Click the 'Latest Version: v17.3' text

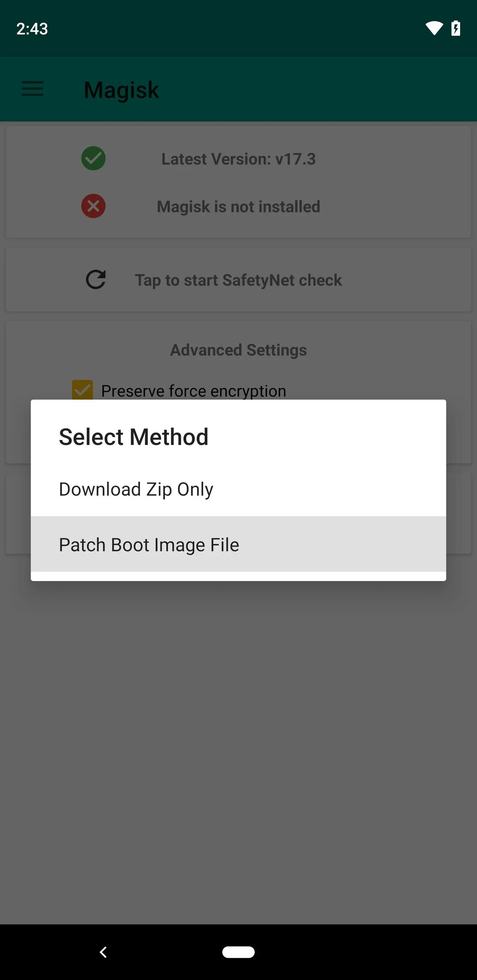point(238,159)
